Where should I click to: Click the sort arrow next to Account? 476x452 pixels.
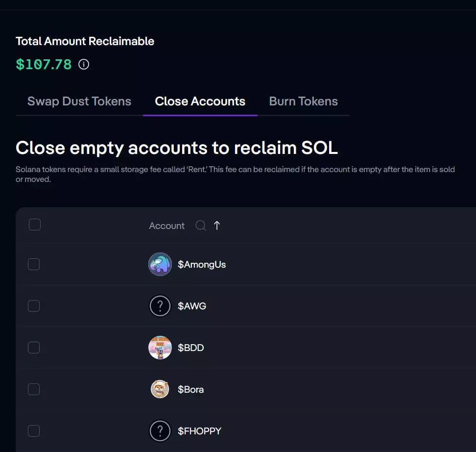point(217,226)
